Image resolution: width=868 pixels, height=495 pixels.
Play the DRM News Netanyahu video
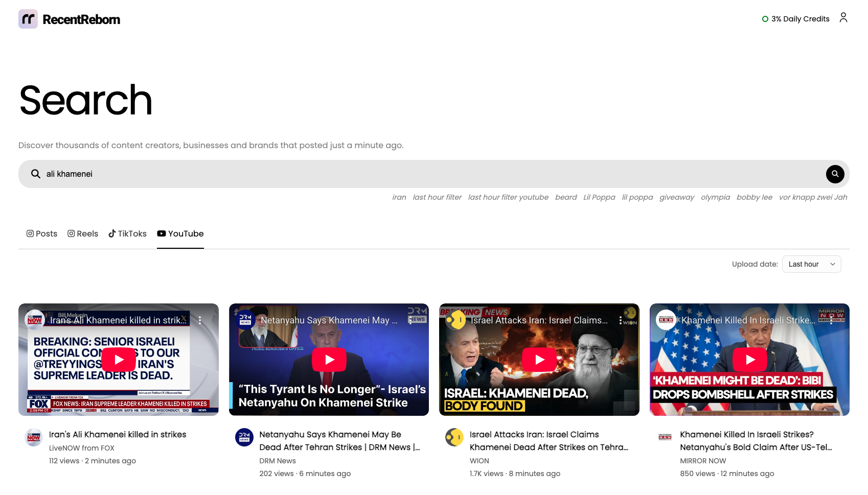click(x=329, y=360)
